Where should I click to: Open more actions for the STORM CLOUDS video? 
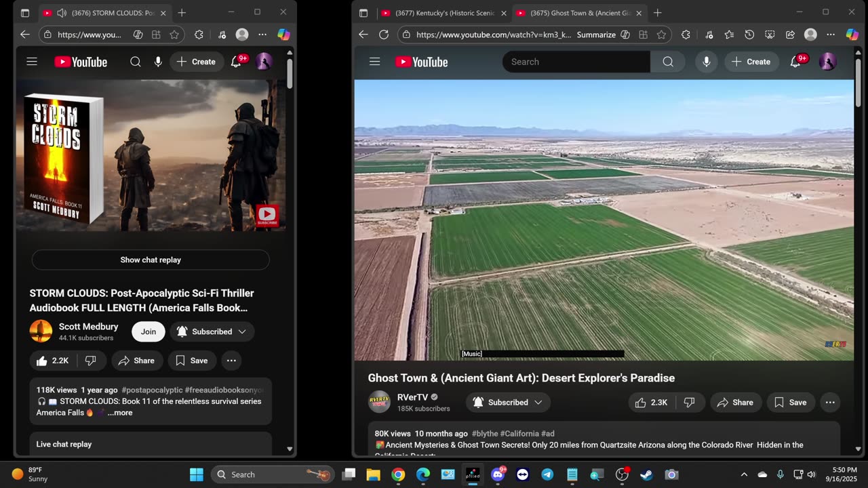pos(231,361)
